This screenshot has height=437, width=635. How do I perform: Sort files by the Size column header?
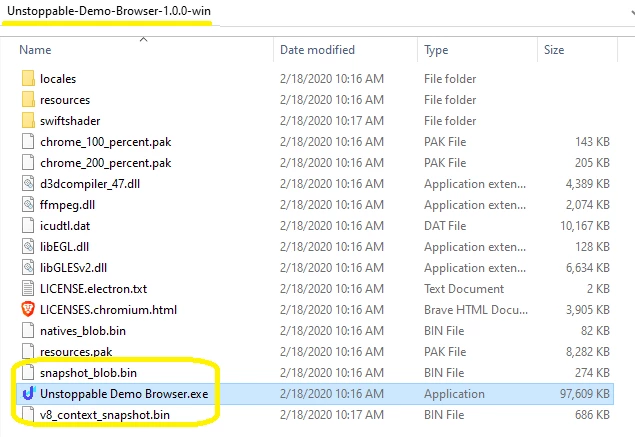(554, 50)
